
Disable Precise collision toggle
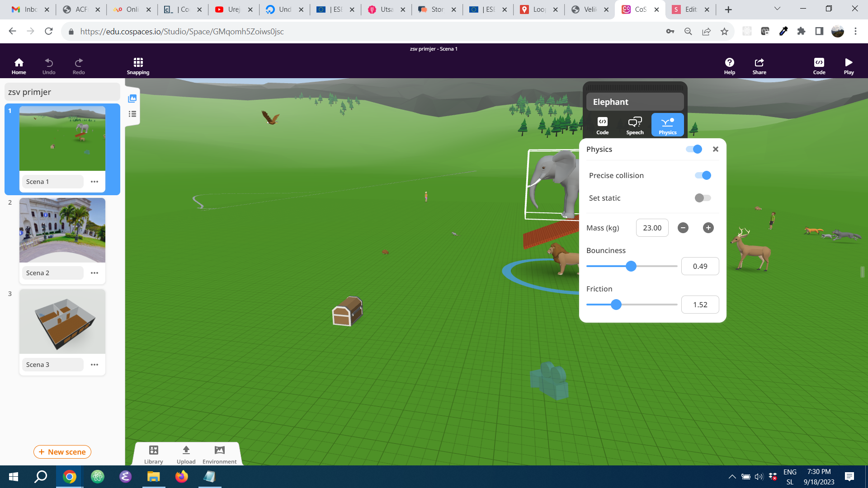pyautogui.click(x=703, y=175)
